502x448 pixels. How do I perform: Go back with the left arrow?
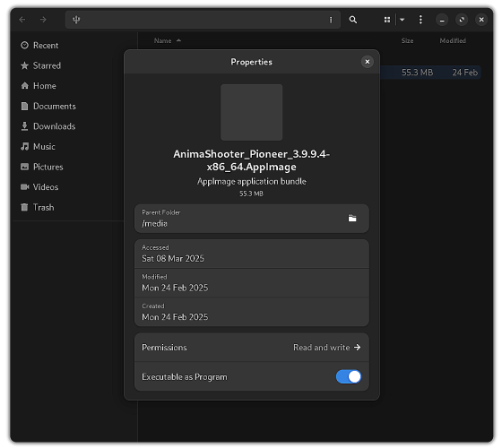pos(22,20)
